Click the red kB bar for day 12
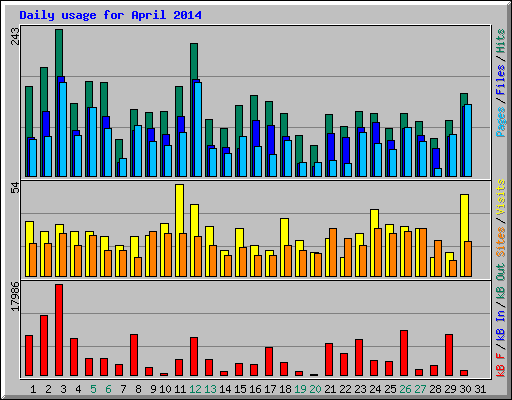 click(x=194, y=356)
